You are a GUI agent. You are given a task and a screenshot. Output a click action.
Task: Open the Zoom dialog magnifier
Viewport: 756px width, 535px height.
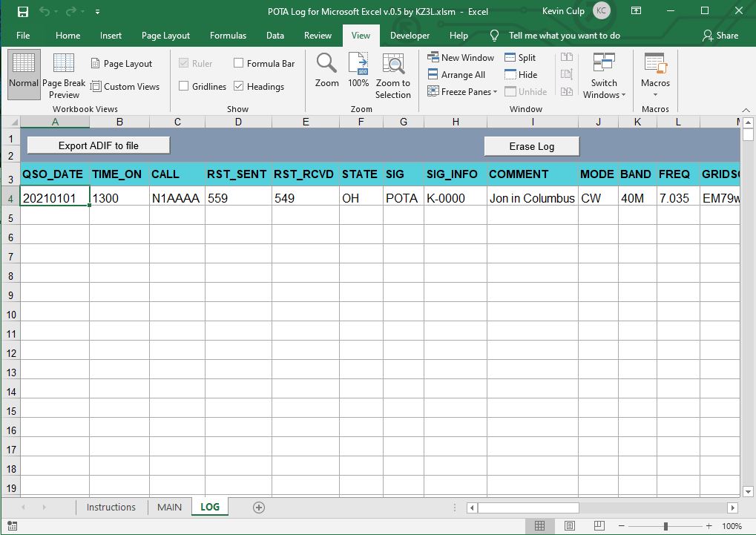[326, 70]
